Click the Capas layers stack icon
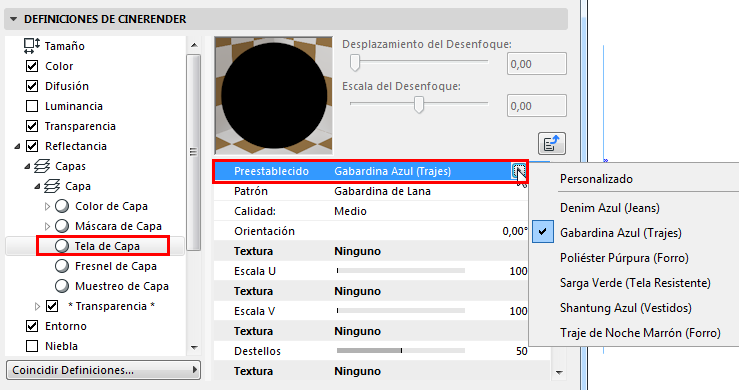 point(41,166)
